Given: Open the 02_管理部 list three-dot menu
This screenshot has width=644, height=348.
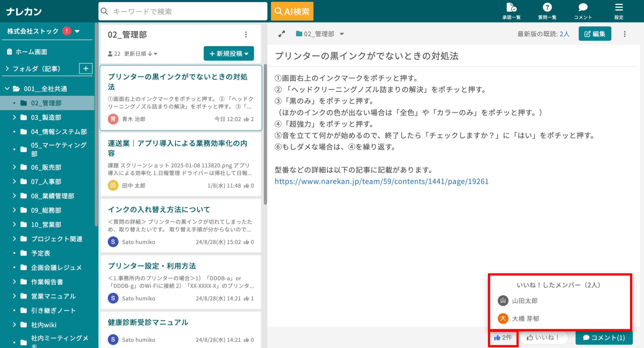Looking at the screenshot, I should 246,34.
